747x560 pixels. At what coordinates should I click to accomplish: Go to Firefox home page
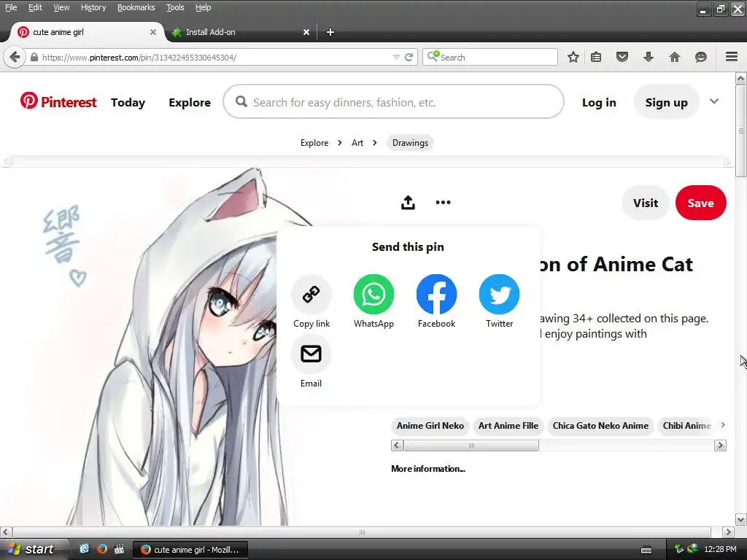pyautogui.click(x=675, y=57)
